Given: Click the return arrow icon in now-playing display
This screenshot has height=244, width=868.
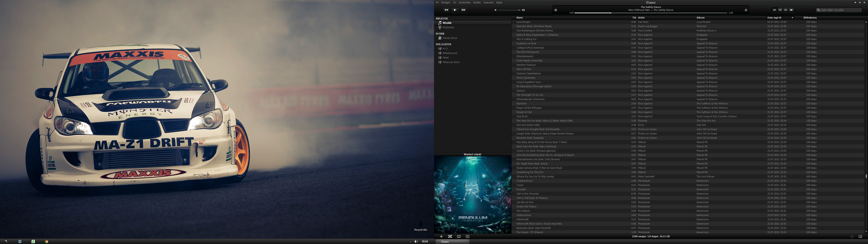Looking at the screenshot, I should [x=746, y=10].
